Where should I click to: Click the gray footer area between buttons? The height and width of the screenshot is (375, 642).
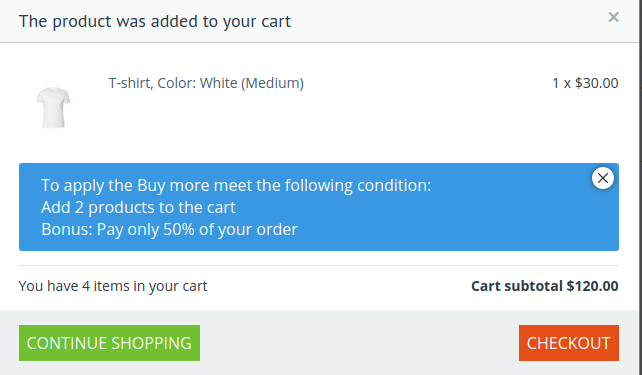pyautogui.click(x=359, y=343)
